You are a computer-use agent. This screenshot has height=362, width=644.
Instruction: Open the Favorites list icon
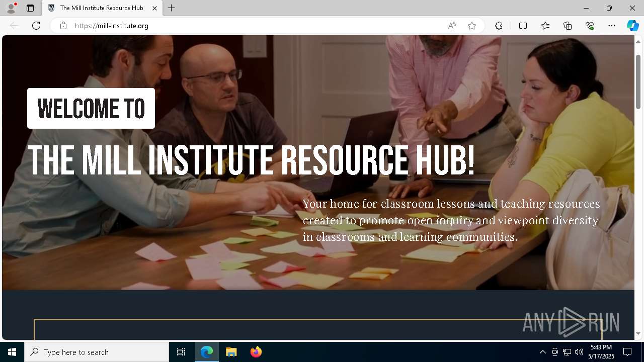point(545,26)
